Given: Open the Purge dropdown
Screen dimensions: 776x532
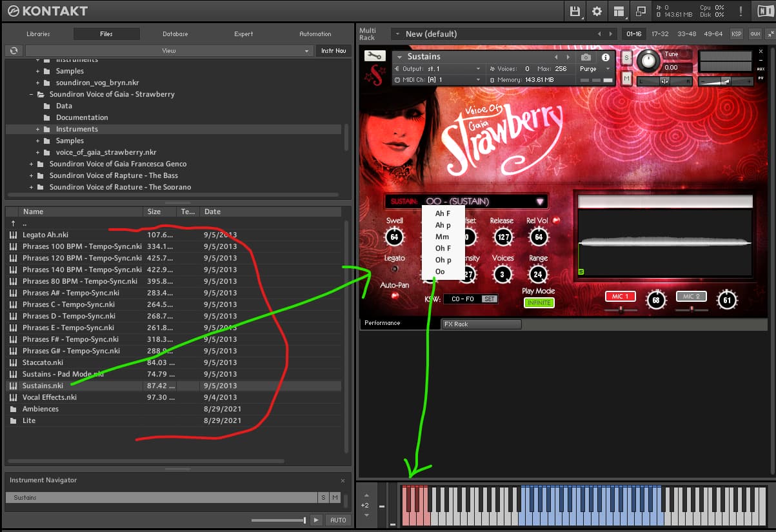Looking at the screenshot, I should click(x=594, y=69).
